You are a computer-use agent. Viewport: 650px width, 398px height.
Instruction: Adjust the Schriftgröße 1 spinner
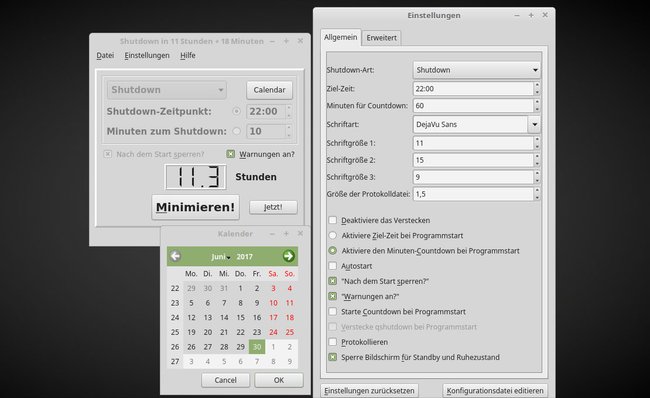[x=537, y=143]
